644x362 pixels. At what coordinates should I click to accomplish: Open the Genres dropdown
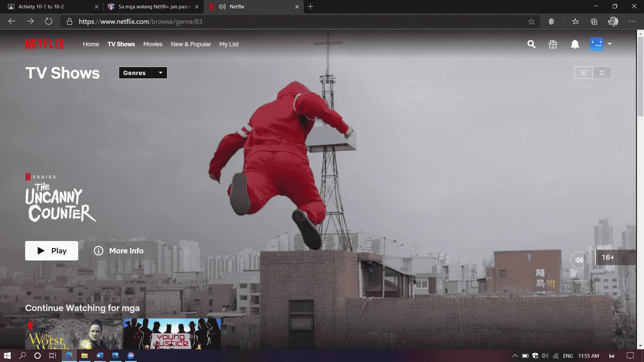[143, 73]
